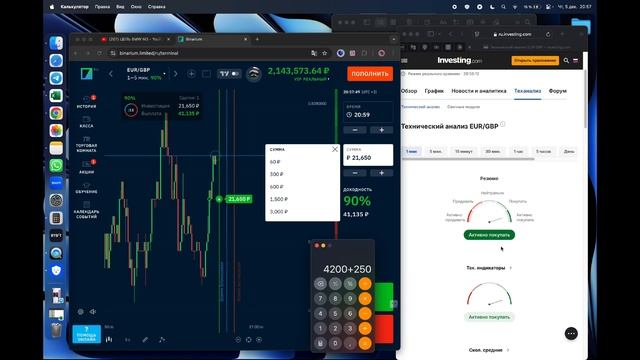Open Investing.com search magnifier

[566, 60]
